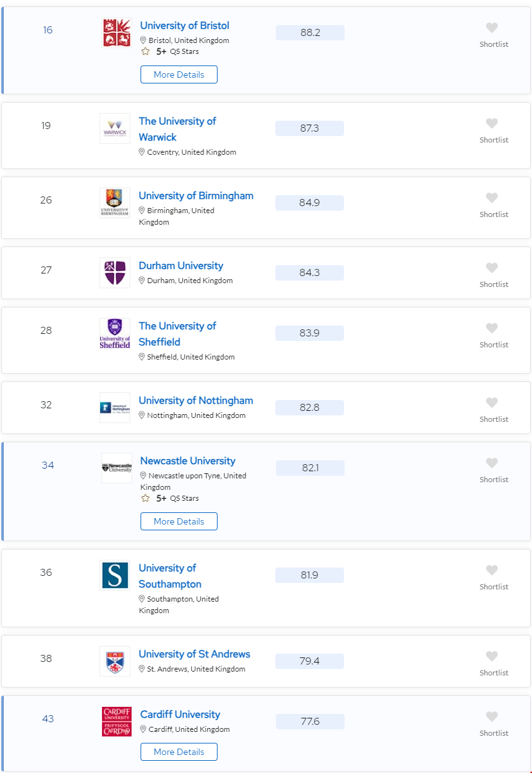Click the 84.9 score bar for Birmingham

309,203
